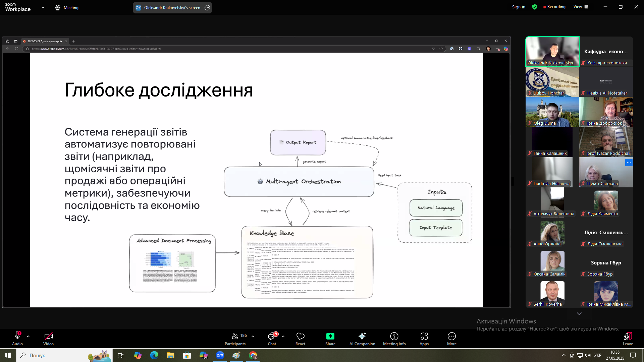Open Zoom app from Windows taskbar
644x362 pixels.
(220, 355)
